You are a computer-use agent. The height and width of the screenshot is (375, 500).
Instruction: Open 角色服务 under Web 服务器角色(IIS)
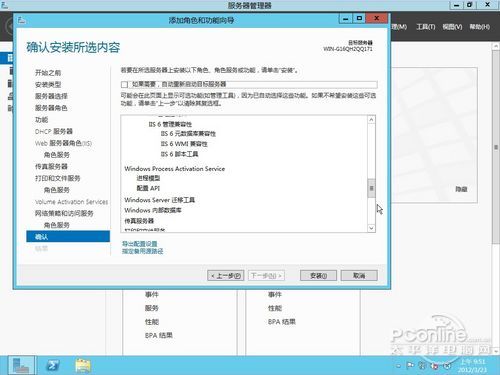[x=57, y=155]
